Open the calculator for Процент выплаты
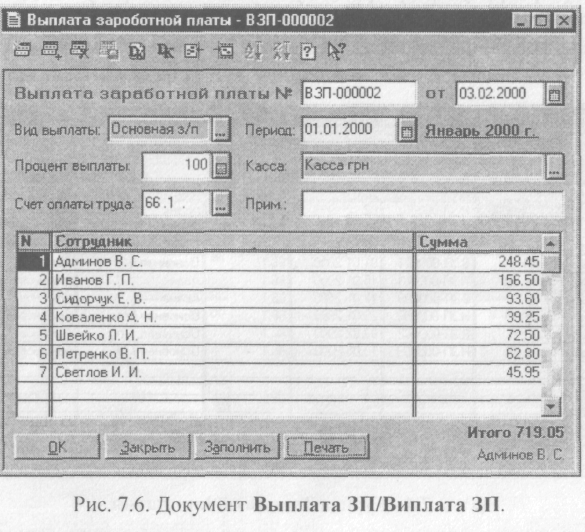Image resolution: width=585 pixels, height=532 pixels. [x=221, y=166]
